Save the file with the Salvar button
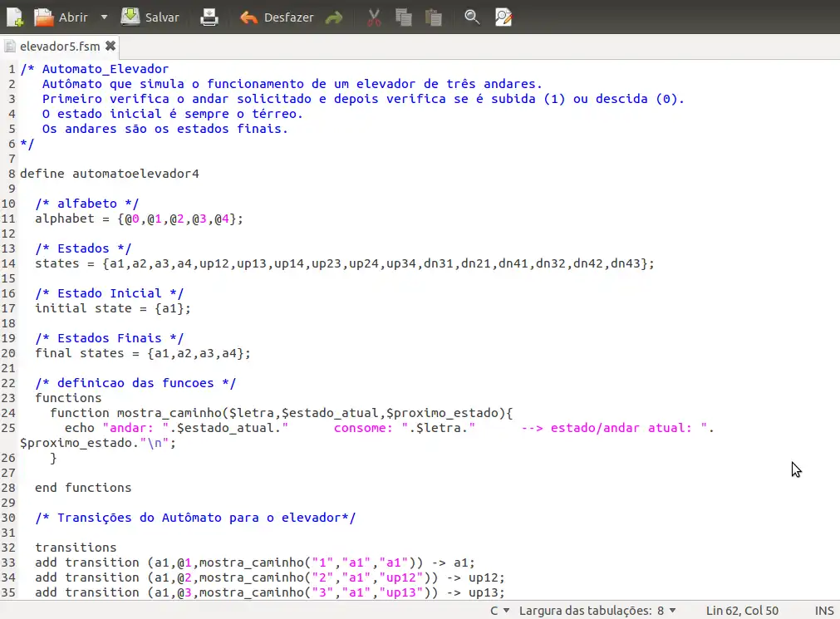This screenshot has width=840, height=619. [x=150, y=17]
